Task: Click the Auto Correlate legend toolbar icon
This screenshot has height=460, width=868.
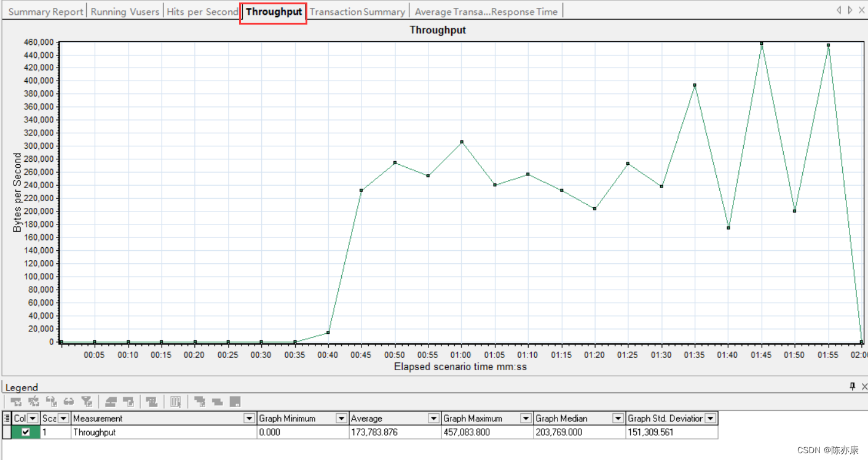Action: point(200,402)
